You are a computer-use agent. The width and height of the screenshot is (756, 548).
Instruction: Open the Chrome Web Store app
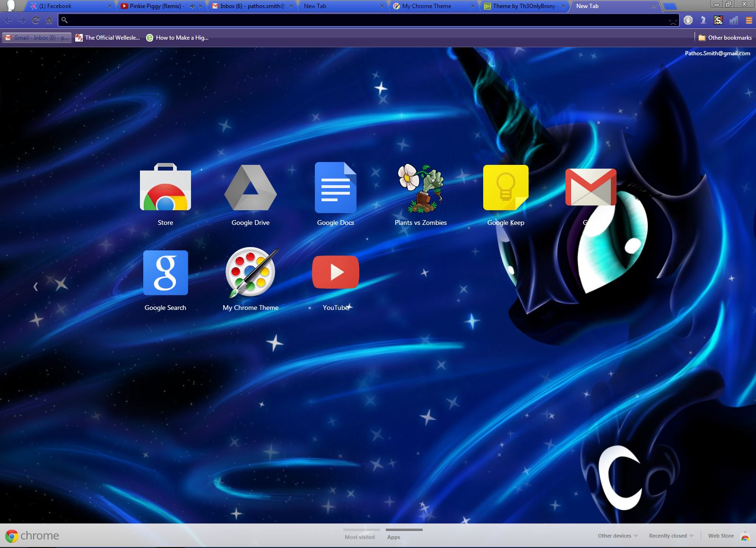click(165, 188)
